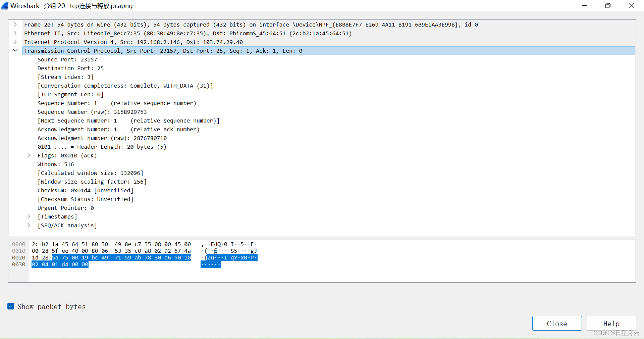Expand the Ethernet II row
This screenshot has height=339, width=644.
[x=15, y=33]
